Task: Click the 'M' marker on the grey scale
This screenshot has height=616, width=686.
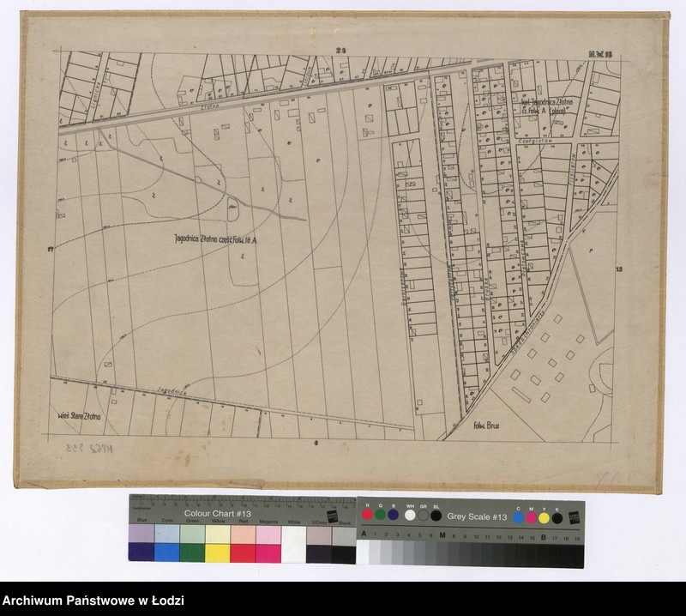Action: [442, 535]
